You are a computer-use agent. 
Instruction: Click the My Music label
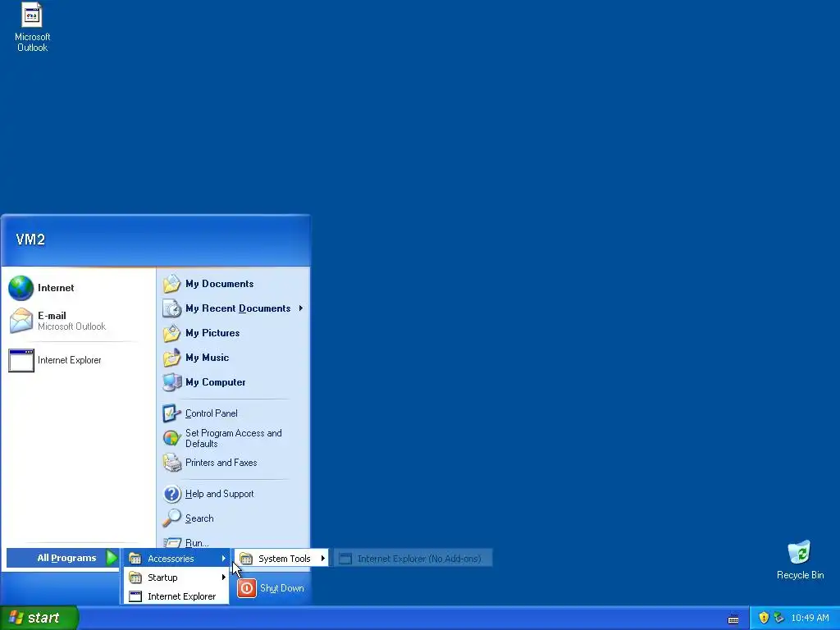coord(208,358)
